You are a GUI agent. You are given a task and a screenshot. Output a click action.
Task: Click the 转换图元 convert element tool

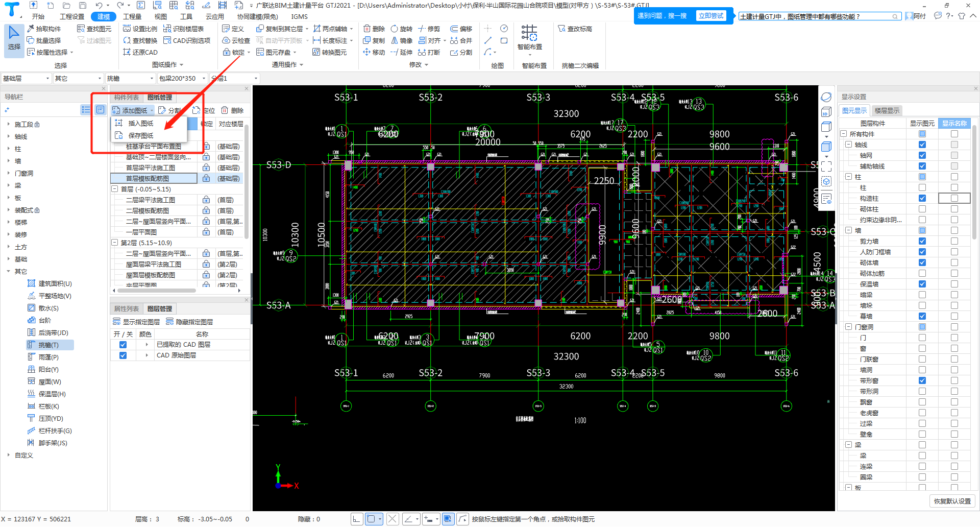[x=330, y=52]
